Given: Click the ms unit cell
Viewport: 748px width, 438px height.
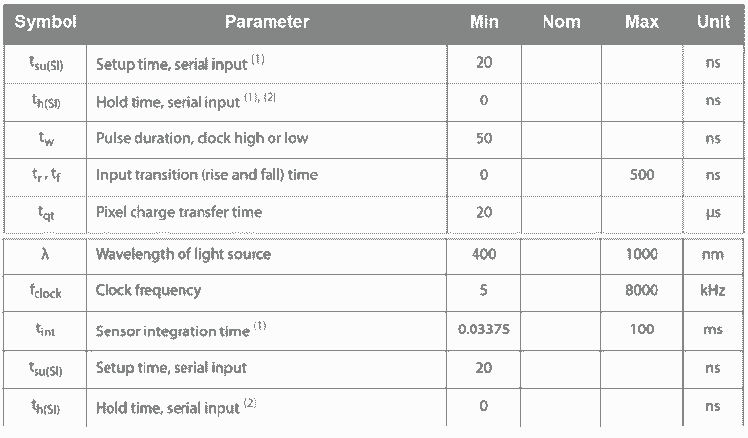Looking at the screenshot, I should 713,329.
